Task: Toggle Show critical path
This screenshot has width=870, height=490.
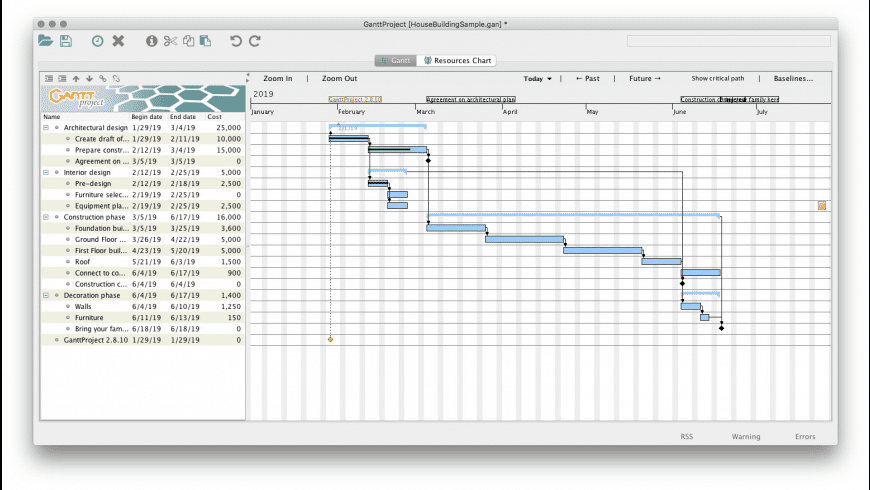Action: pyautogui.click(x=717, y=78)
